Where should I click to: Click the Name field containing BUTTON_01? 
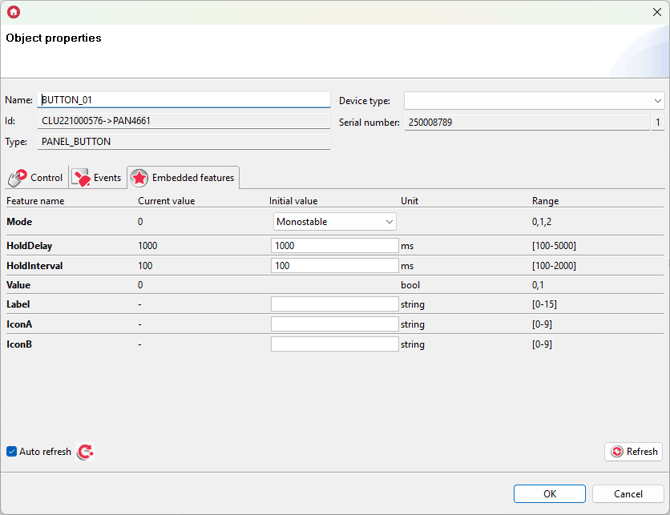click(x=184, y=100)
